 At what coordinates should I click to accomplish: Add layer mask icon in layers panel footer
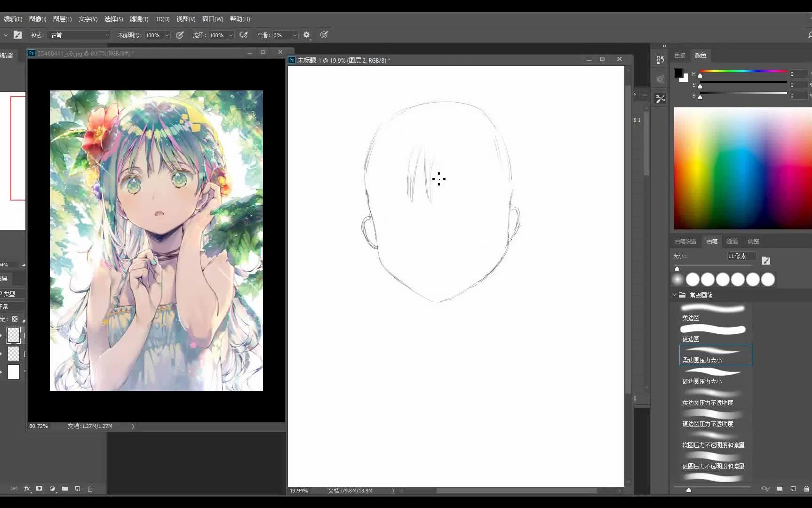40,489
